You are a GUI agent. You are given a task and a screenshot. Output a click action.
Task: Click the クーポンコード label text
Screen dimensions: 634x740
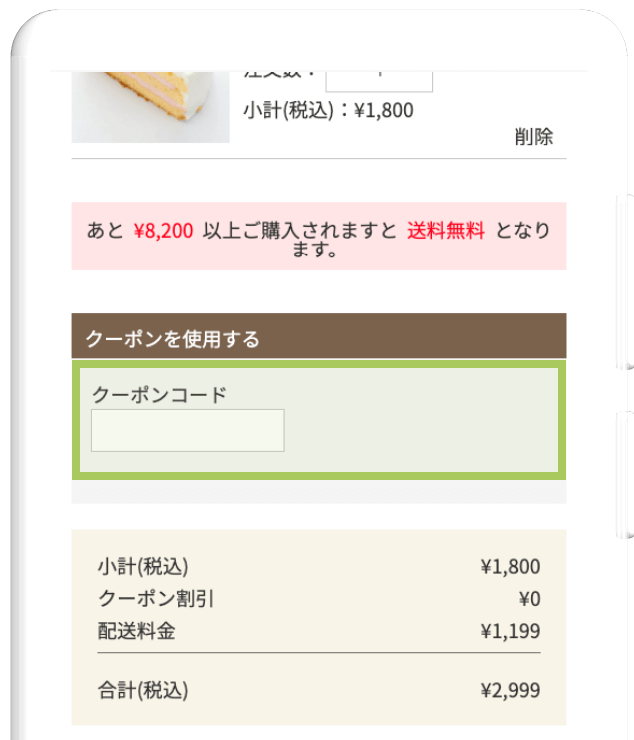[x=159, y=395]
